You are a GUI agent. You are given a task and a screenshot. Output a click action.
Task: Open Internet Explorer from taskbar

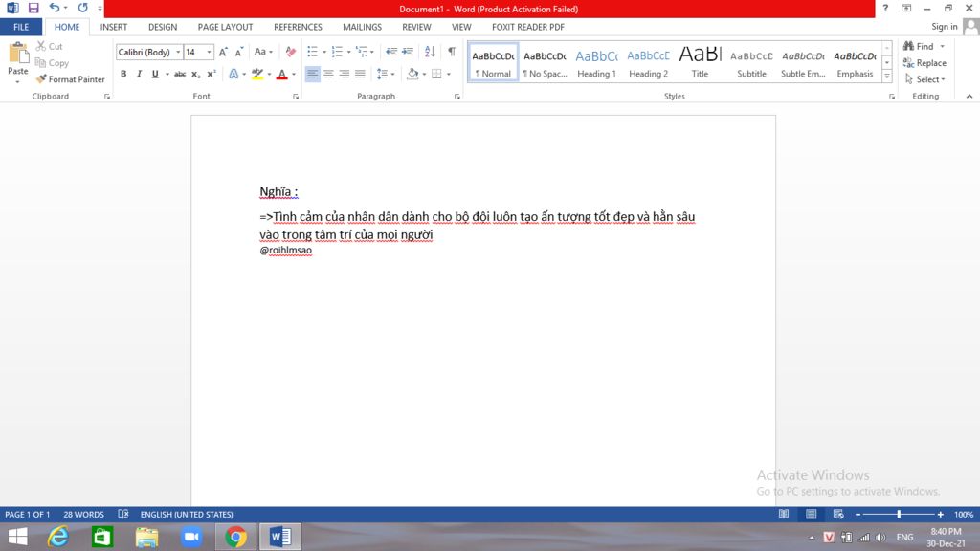tap(58, 537)
